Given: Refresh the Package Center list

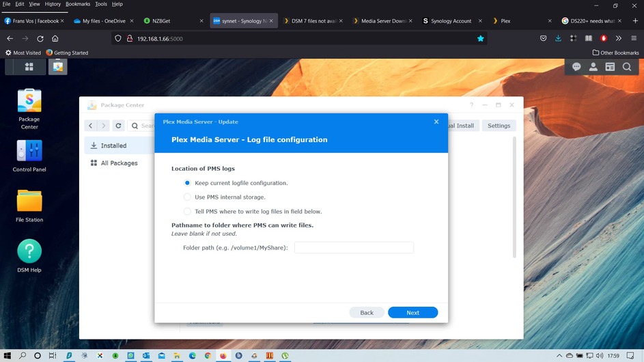Looking at the screenshot, I should (118, 126).
